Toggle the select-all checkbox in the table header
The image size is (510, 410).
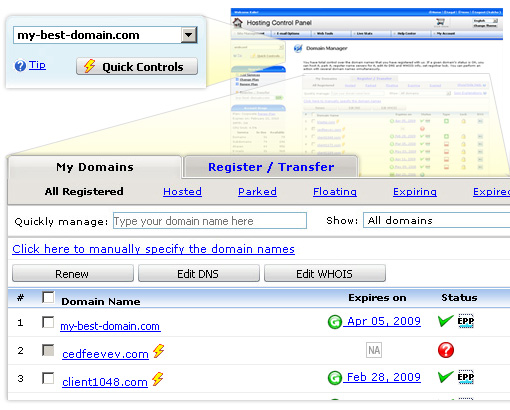click(48, 297)
